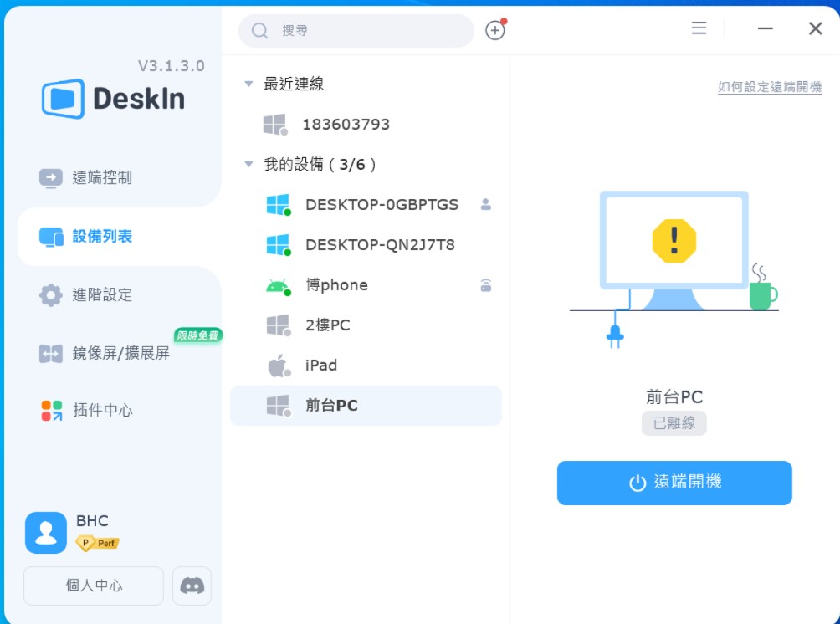Click the 遠端控制 sidebar icon

click(x=51, y=178)
